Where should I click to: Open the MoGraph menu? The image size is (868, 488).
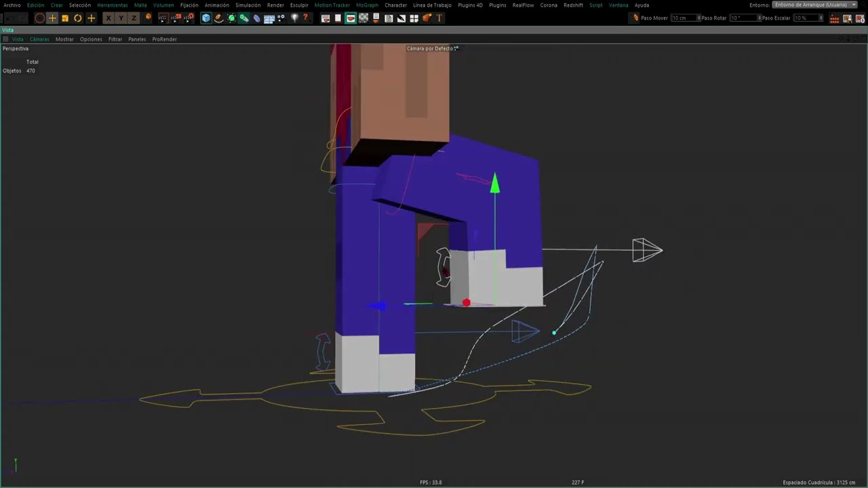pyautogui.click(x=367, y=5)
